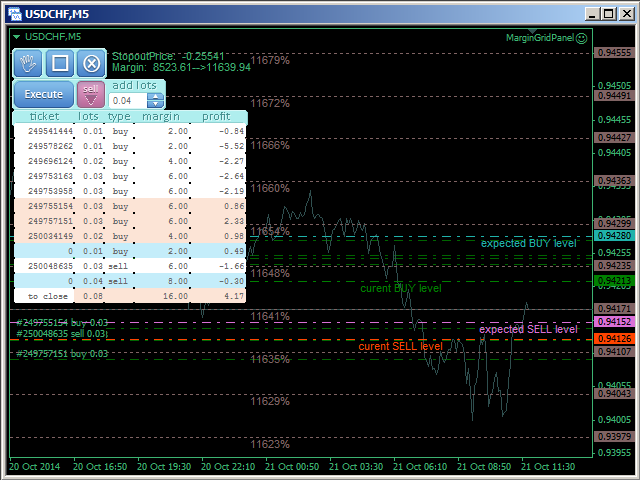Screen dimensions: 640x480
Task: Click the square minimize-panel icon
Action: 60,63
